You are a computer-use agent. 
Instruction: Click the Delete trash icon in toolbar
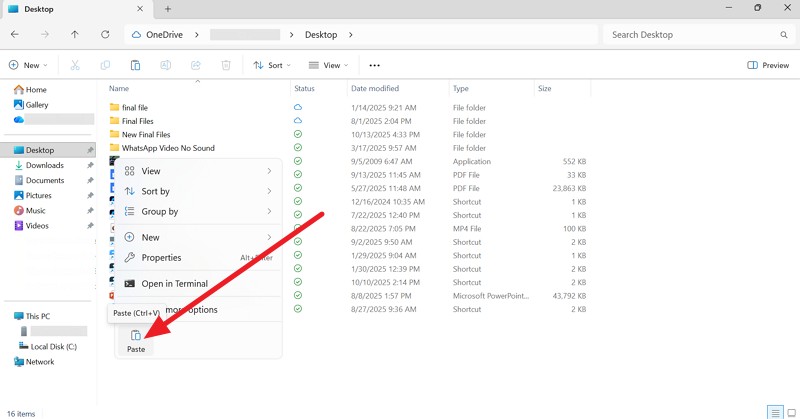(x=226, y=65)
